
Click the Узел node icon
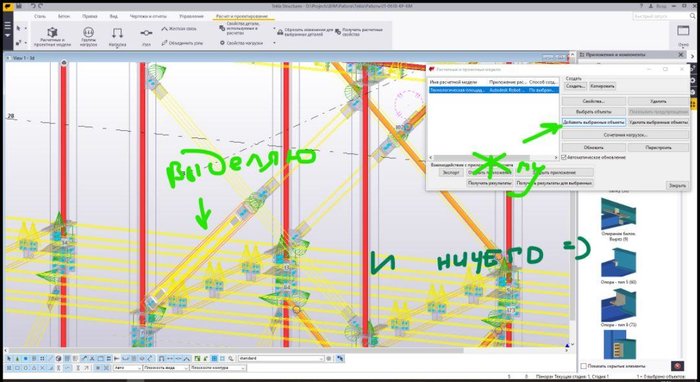tap(146, 37)
